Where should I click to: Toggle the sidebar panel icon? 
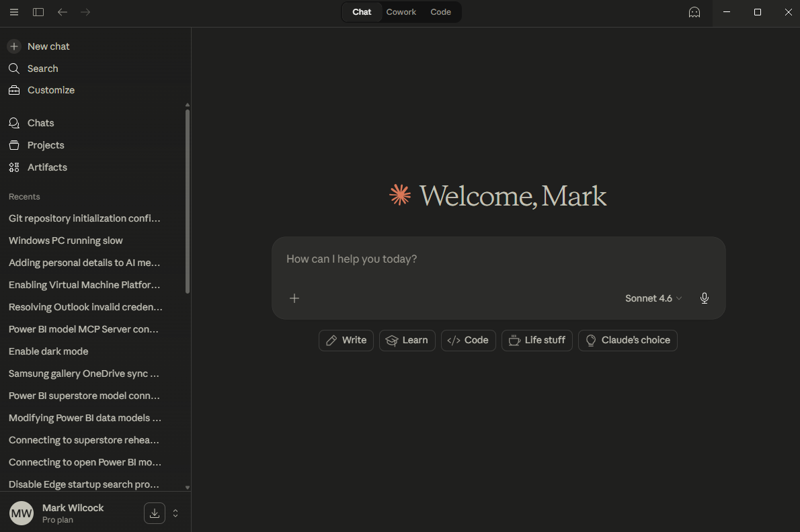tap(38, 12)
